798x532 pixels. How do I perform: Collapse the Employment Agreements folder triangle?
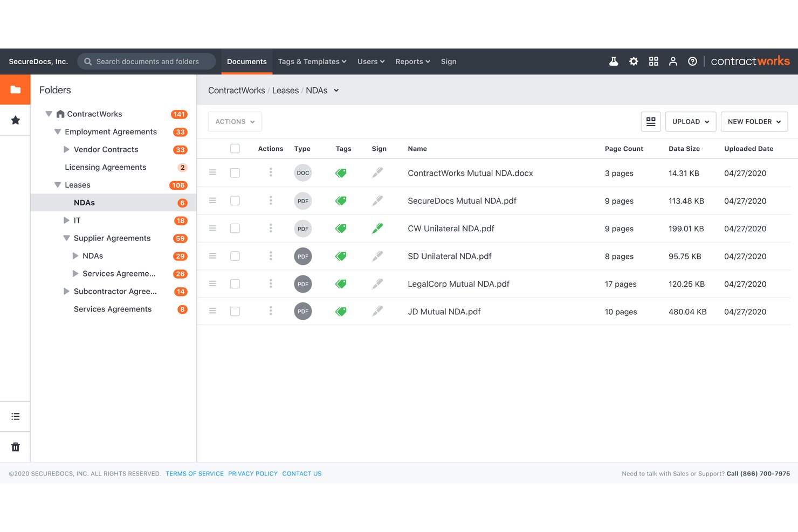pyautogui.click(x=58, y=132)
